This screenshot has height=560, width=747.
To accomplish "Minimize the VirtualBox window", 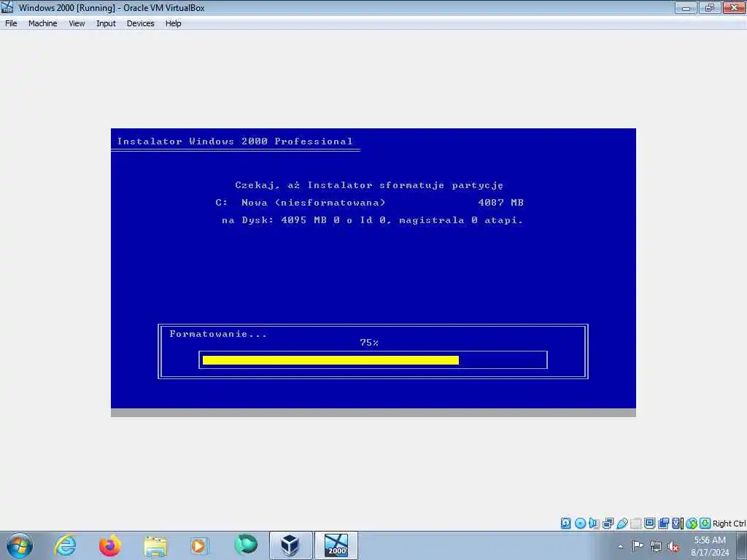I will (686, 8).
